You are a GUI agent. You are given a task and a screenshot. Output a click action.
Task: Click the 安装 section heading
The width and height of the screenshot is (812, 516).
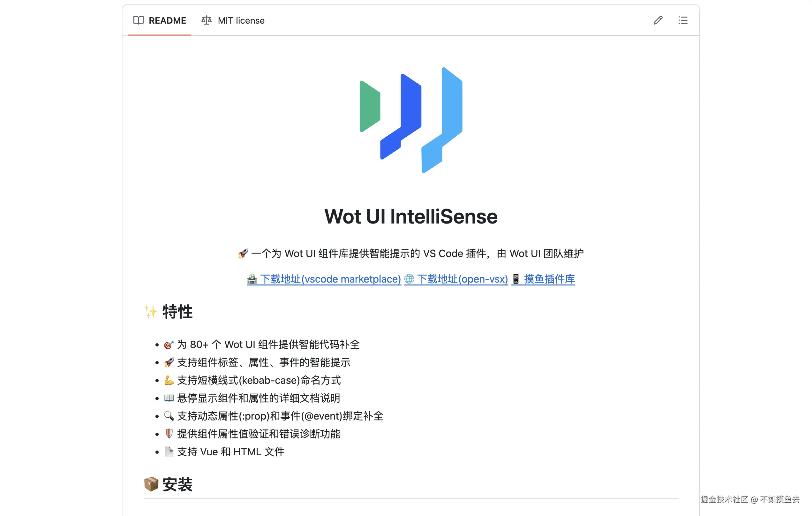pos(177,484)
